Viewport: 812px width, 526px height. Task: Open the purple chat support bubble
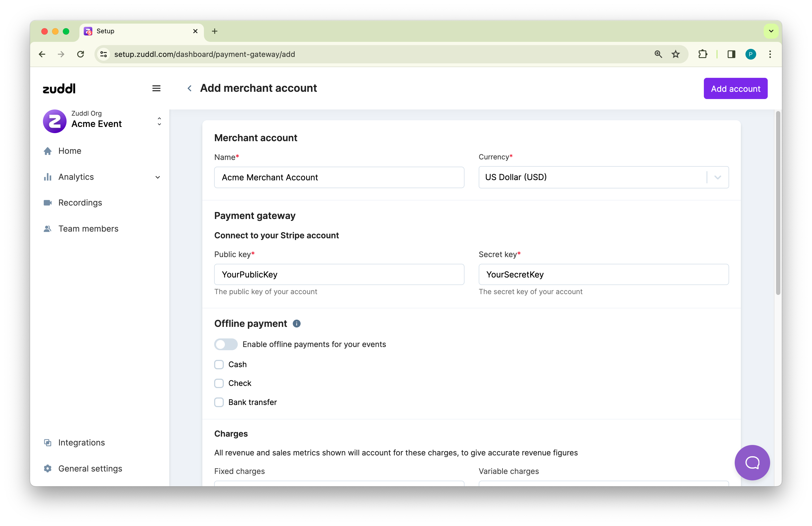point(752,462)
